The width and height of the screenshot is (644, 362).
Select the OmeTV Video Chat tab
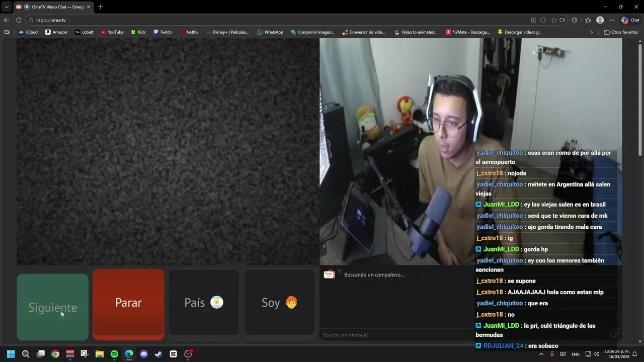53,7
